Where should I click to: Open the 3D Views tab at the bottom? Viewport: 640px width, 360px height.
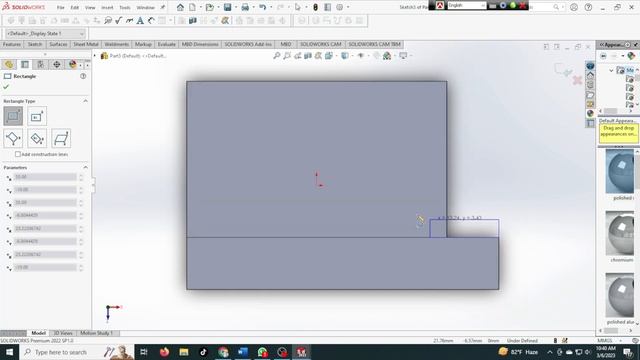pos(63,333)
